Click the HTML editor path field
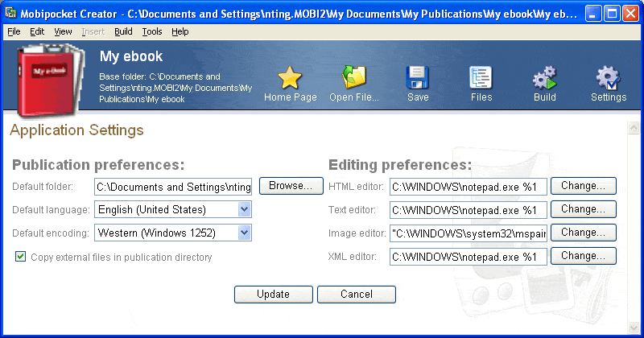This screenshot has width=644, height=338. [469, 187]
